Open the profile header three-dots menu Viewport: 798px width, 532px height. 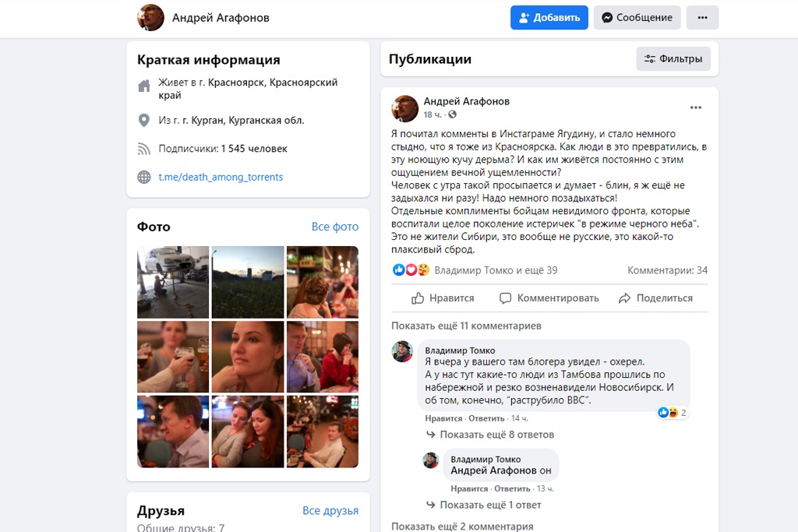point(702,18)
